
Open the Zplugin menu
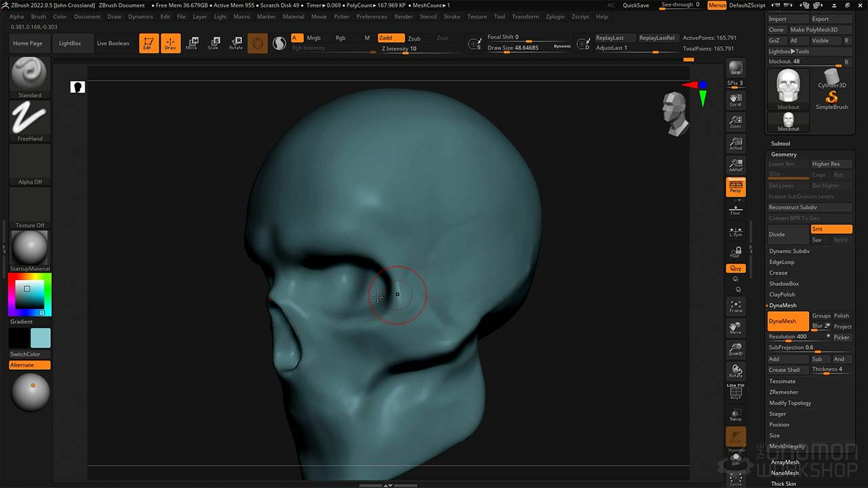point(555,16)
